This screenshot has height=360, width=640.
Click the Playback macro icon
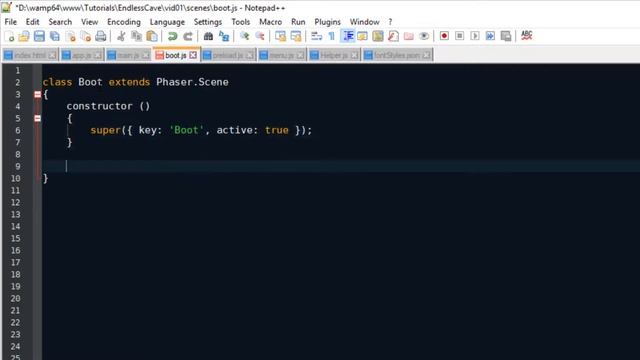click(475, 36)
